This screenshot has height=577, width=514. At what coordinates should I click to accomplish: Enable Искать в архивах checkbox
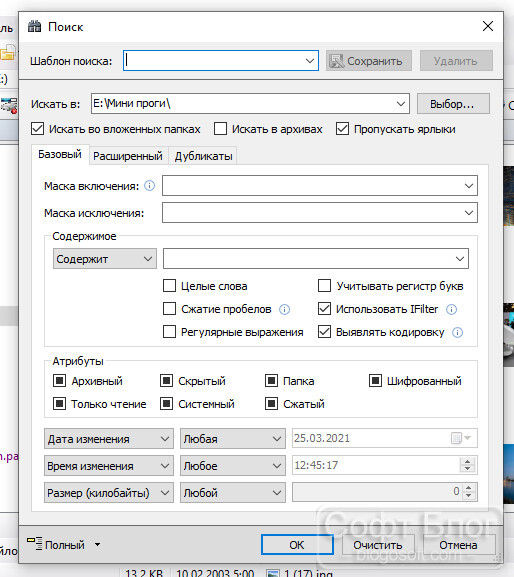[x=220, y=129]
